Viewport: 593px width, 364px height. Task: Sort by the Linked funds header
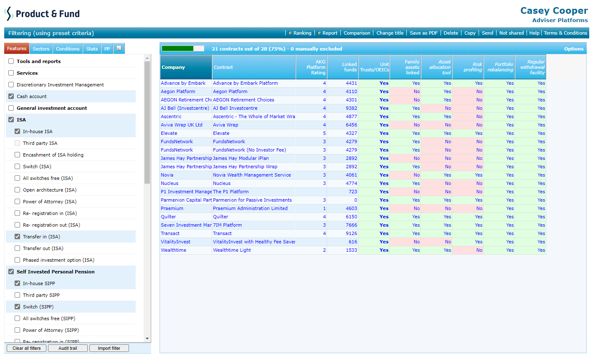pos(342,67)
